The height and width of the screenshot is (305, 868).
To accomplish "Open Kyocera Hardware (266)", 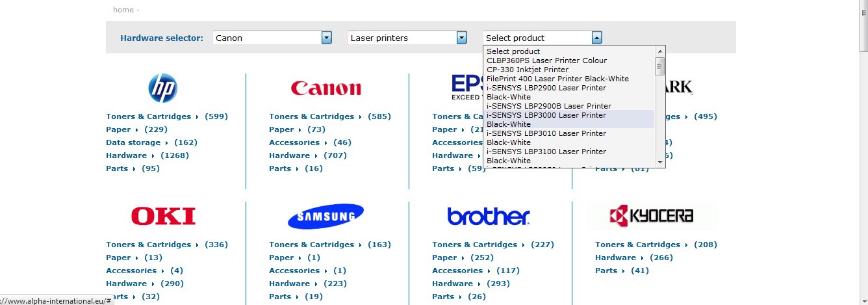I will pyautogui.click(x=634, y=258).
